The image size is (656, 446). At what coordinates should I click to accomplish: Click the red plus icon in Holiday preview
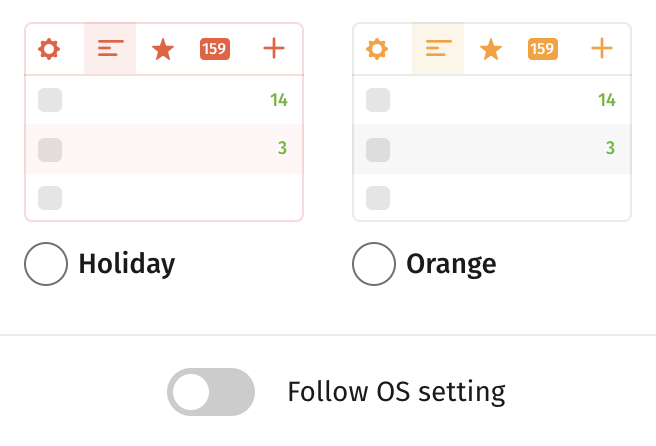(274, 48)
